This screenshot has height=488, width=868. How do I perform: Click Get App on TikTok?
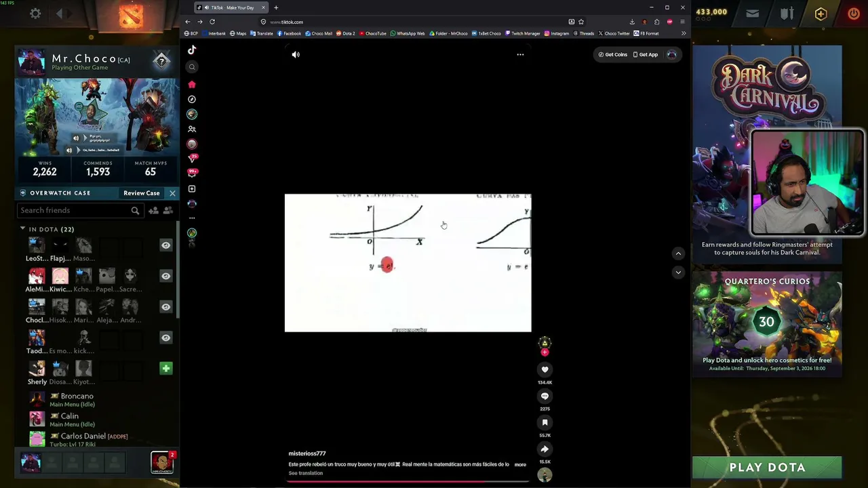pyautogui.click(x=645, y=54)
